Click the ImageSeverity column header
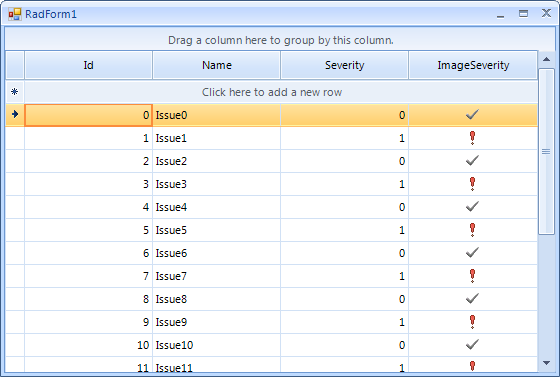The image size is (560, 377). [x=473, y=65]
